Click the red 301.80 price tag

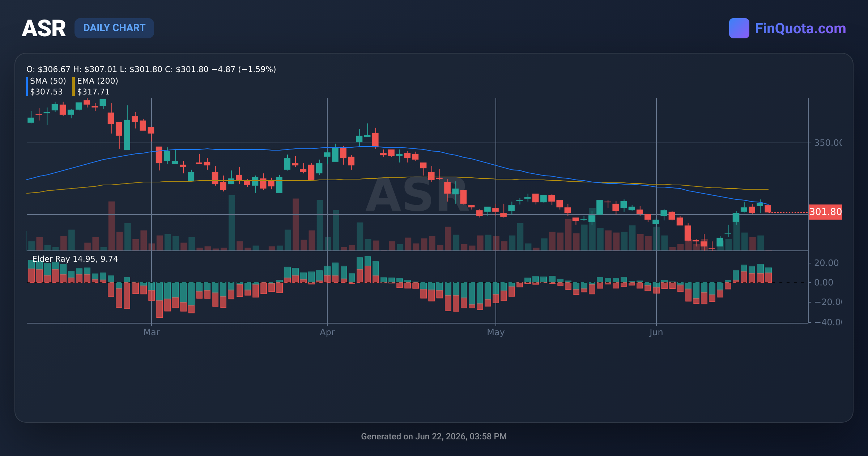(825, 212)
